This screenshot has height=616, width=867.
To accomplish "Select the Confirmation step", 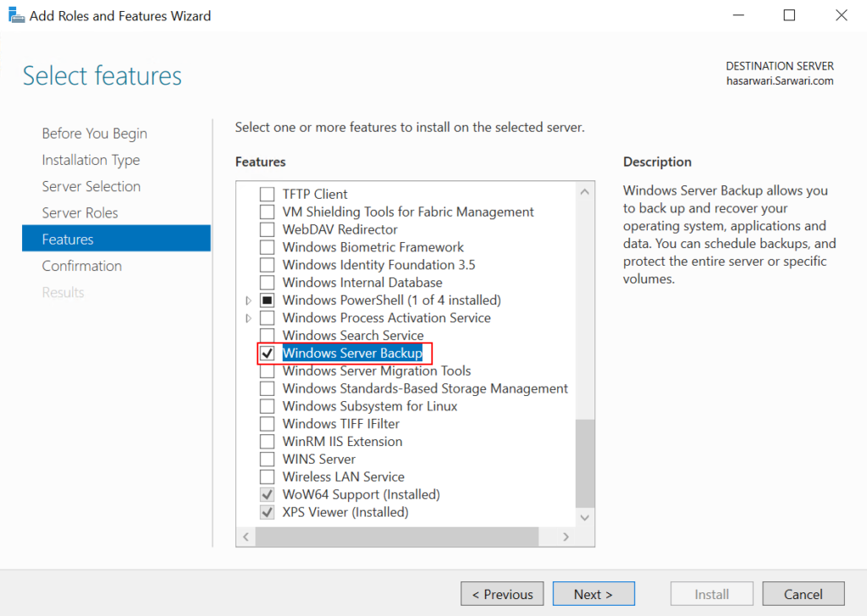I will 82,265.
